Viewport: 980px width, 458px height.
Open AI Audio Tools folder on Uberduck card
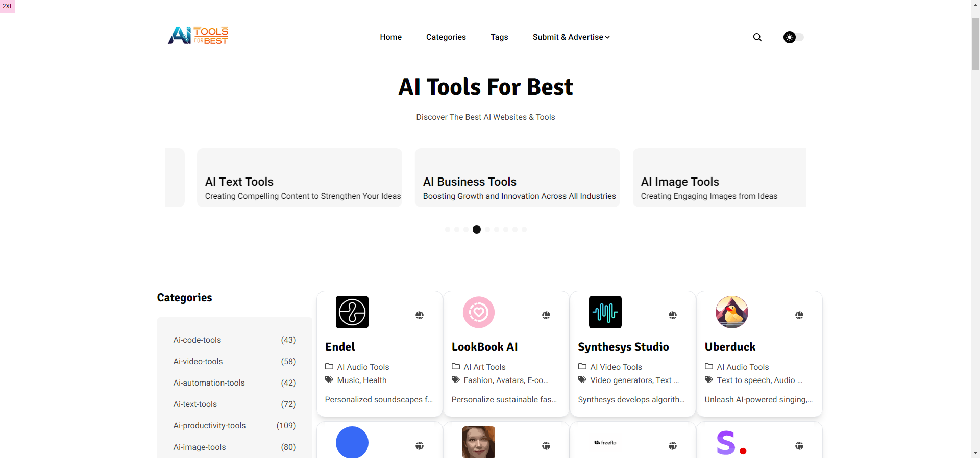(743, 367)
